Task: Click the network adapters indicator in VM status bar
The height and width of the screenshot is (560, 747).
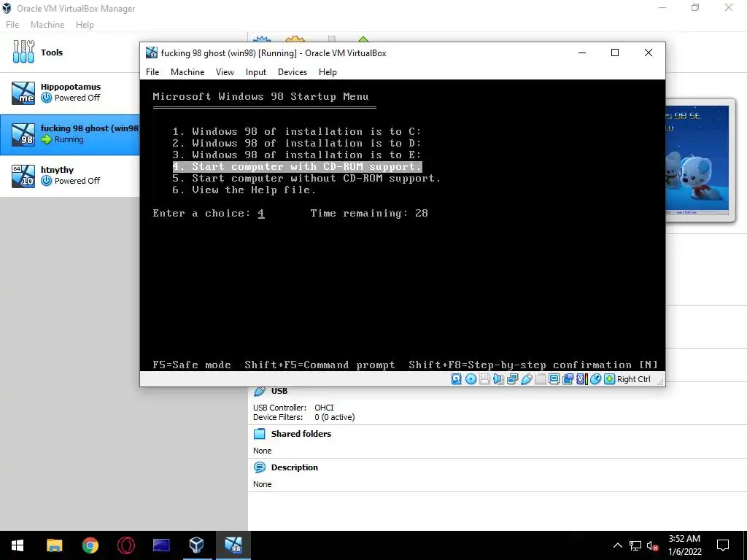Action: pyautogui.click(x=513, y=379)
